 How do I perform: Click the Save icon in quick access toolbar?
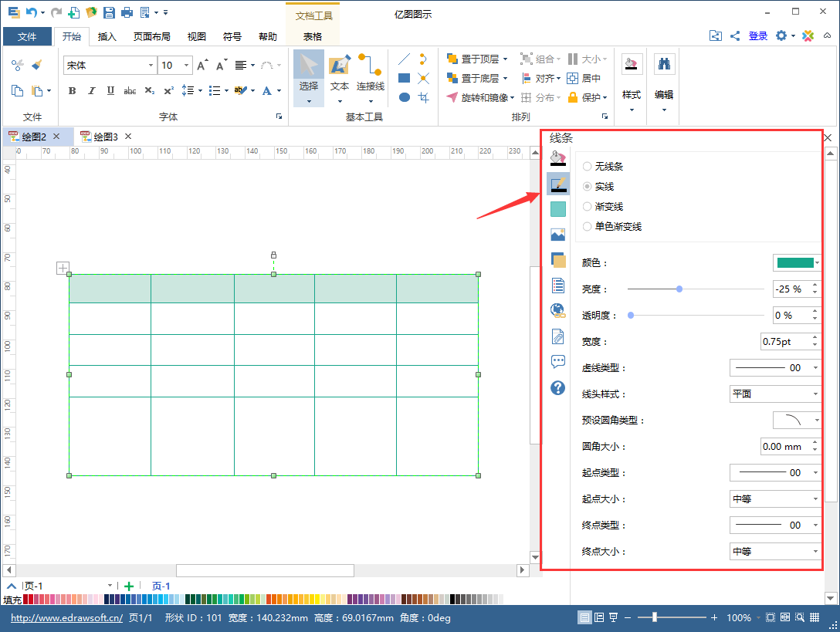pos(110,12)
